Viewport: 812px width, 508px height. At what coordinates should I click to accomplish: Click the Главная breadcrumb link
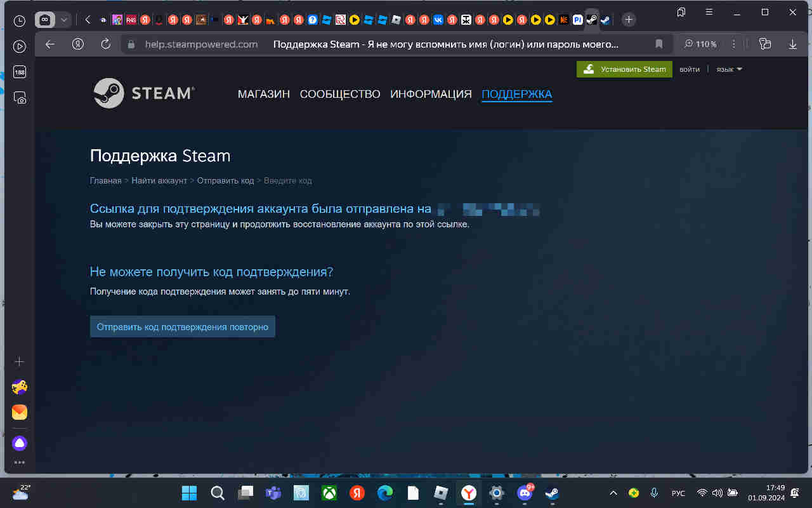[x=105, y=180]
